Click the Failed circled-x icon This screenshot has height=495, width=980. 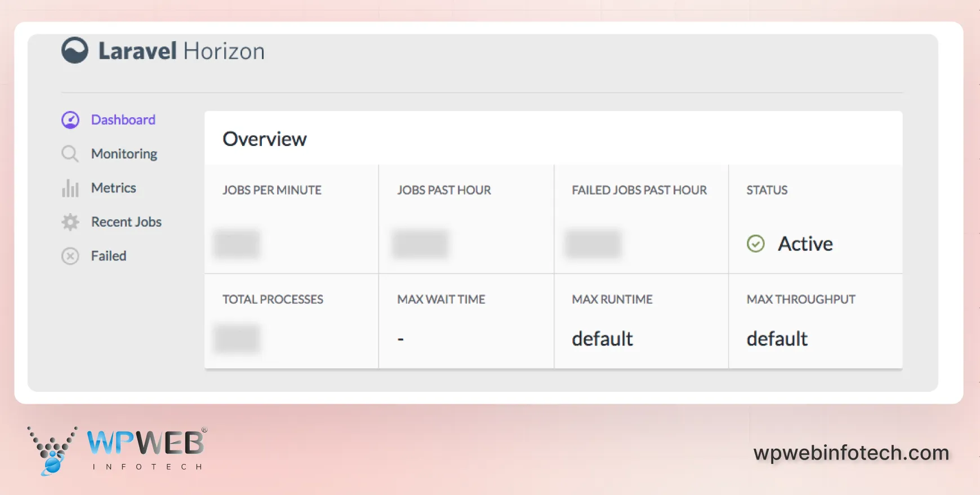[70, 256]
